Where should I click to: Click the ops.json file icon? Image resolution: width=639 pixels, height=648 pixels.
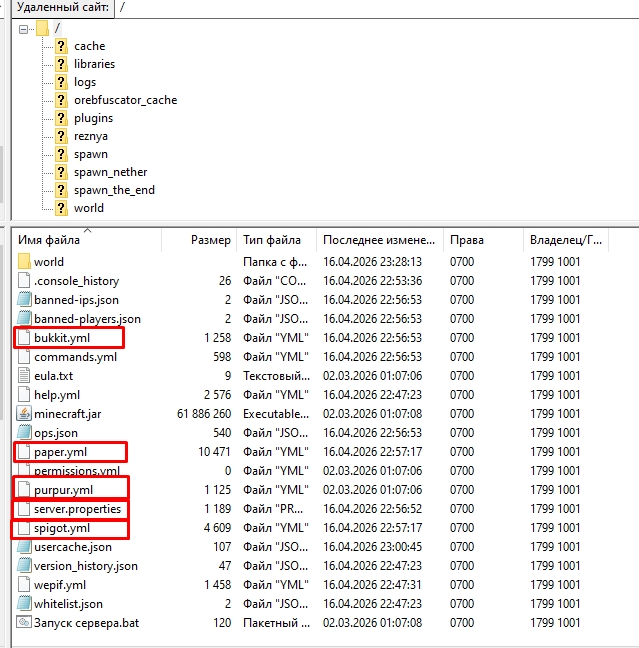[25, 433]
